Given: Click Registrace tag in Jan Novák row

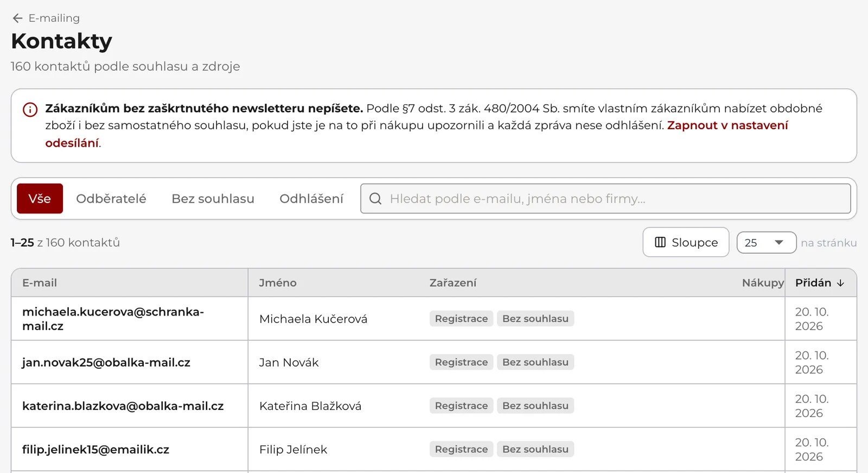Looking at the screenshot, I should tap(461, 362).
